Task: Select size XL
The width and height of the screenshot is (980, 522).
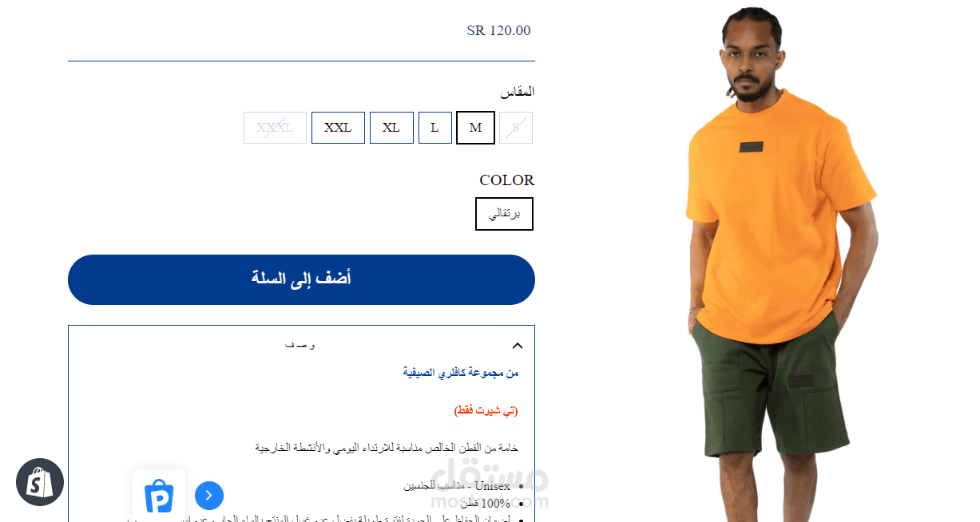Action: tap(391, 128)
